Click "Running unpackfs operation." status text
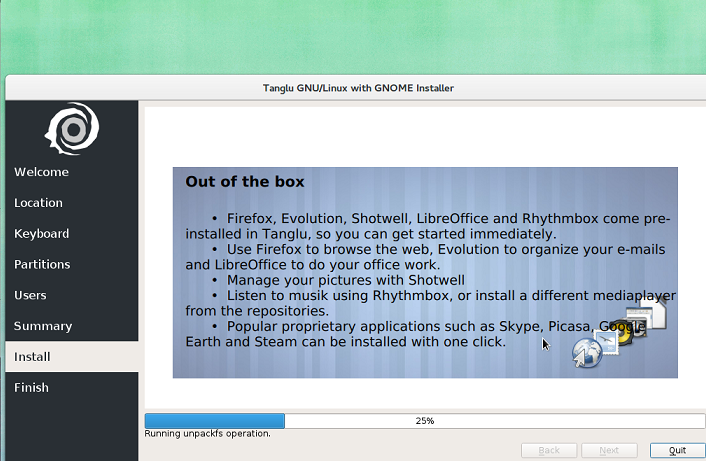707x461 pixels. pyautogui.click(x=207, y=433)
